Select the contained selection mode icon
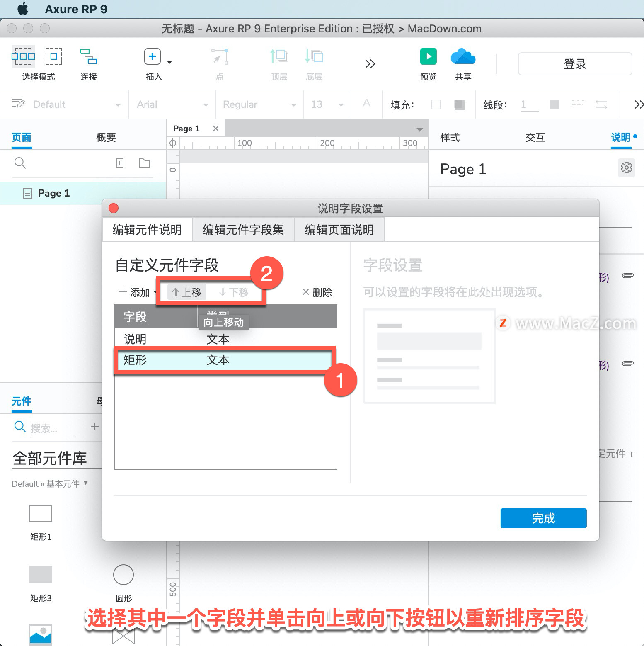This screenshot has width=644, height=646. pos(54,56)
